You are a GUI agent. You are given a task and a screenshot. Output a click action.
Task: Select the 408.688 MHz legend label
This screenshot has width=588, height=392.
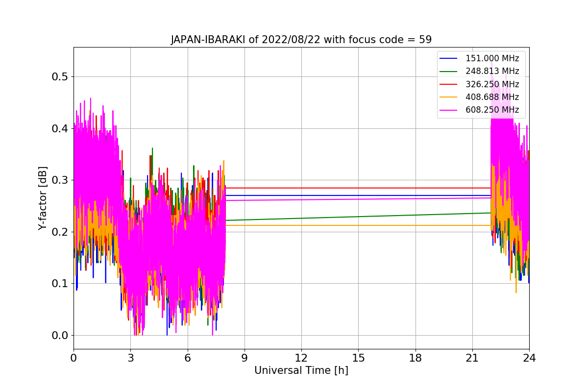point(492,97)
